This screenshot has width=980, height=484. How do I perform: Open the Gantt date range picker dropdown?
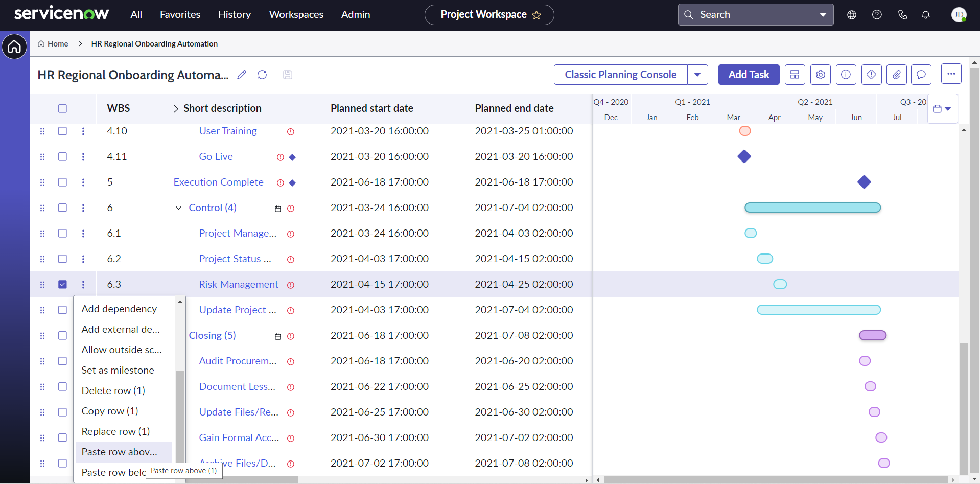[943, 108]
